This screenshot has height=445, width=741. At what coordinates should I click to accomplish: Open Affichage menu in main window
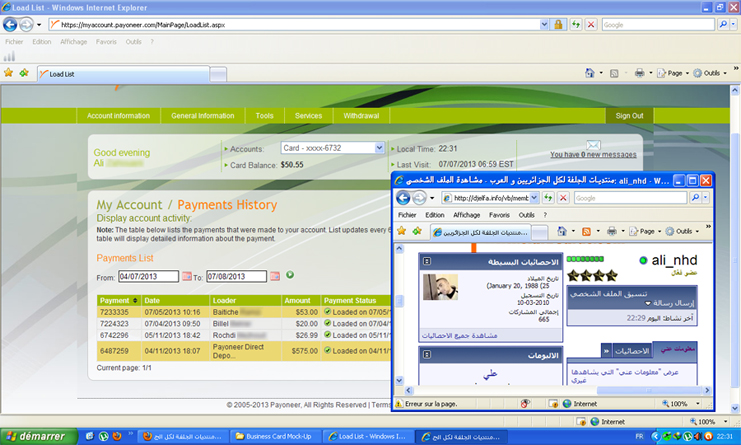pyautogui.click(x=73, y=42)
